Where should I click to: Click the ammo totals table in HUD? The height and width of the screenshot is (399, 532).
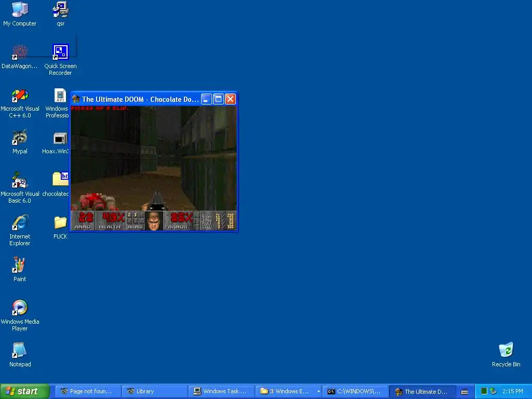(218, 221)
